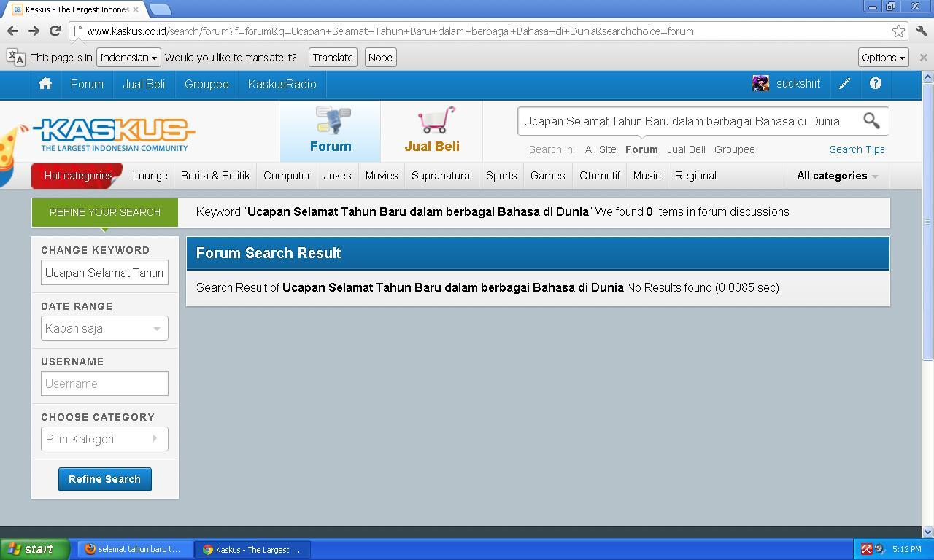Click the Kaskus logo

point(114,135)
